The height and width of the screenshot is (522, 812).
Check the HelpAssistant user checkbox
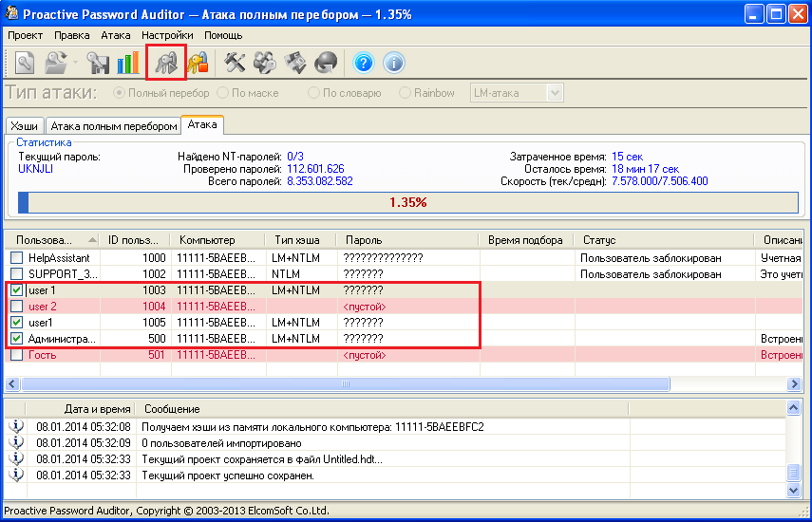click(x=16, y=258)
